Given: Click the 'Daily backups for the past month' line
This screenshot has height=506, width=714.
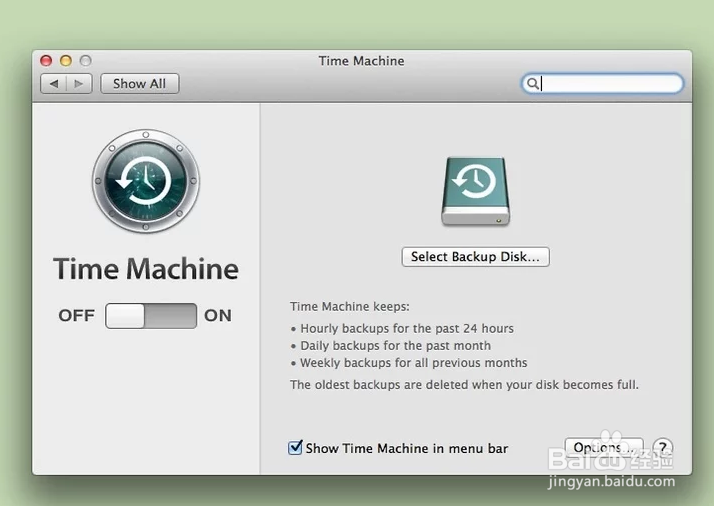Looking at the screenshot, I should coord(395,346).
